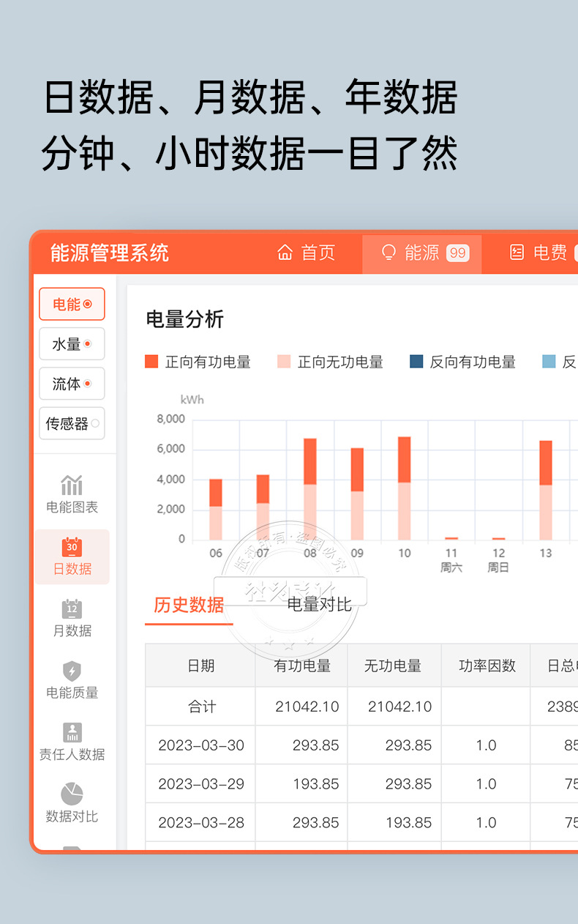Viewport: 578px width, 924px height.
Task: Switch to the 电量对比 tab
Action: click(x=319, y=605)
